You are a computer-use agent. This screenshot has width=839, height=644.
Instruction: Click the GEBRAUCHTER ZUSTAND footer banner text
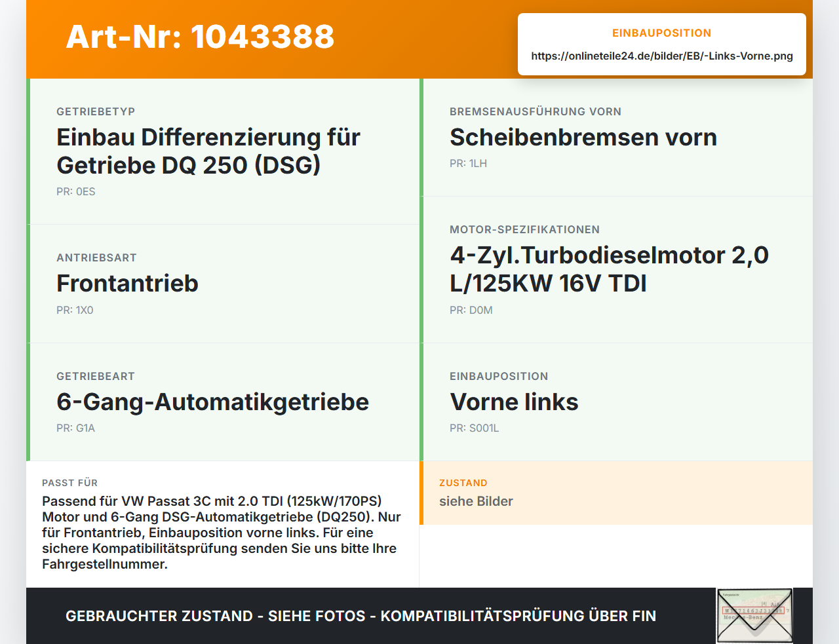[x=361, y=616]
